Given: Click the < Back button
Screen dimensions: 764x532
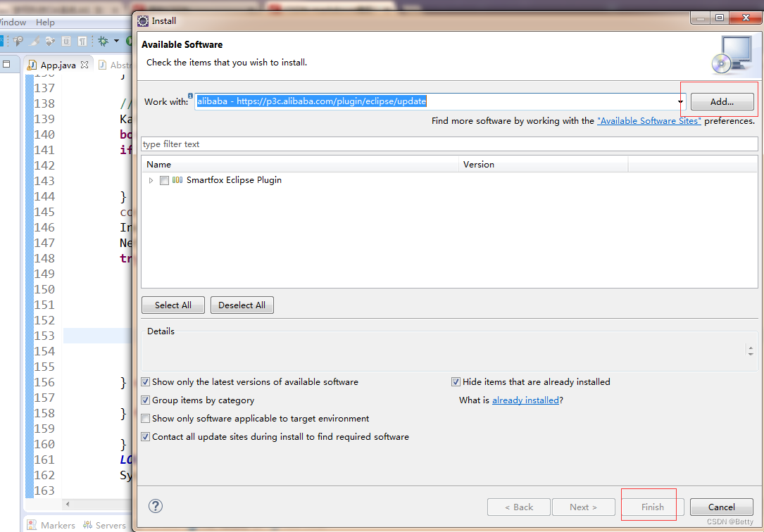Looking at the screenshot, I should [x=519, y=507].
